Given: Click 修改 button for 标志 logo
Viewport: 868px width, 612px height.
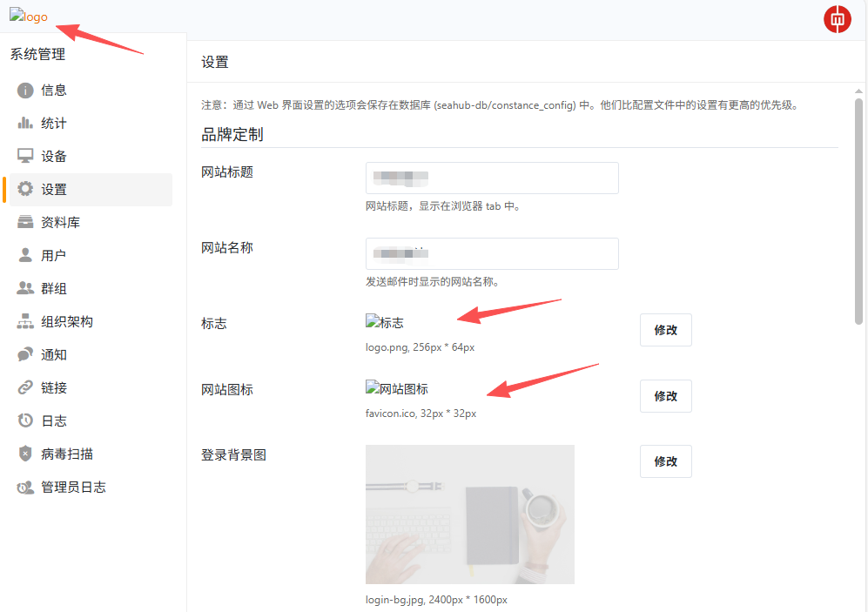Looking at the screenshot, I should (665, 330).
